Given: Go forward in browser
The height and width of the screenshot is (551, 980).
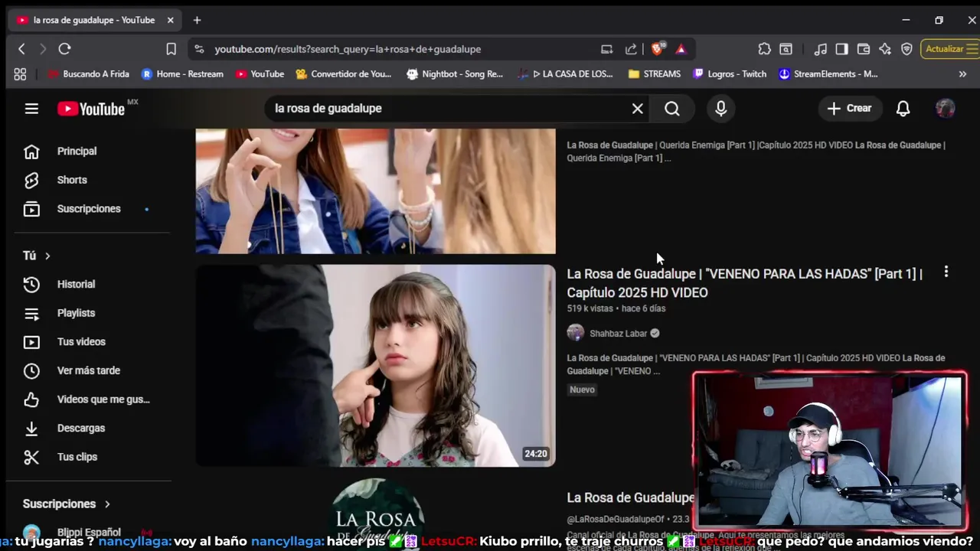Looking at the screenshot, I should click(43, 49).
